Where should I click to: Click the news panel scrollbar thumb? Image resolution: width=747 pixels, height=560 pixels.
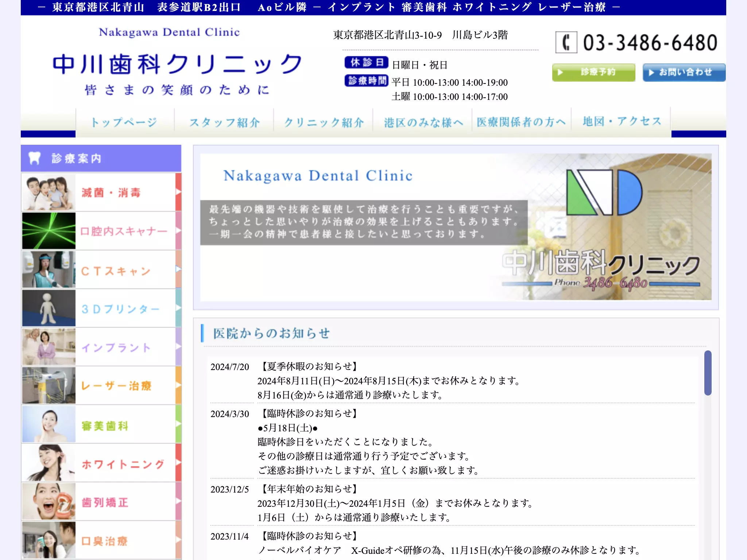[708, 373]
